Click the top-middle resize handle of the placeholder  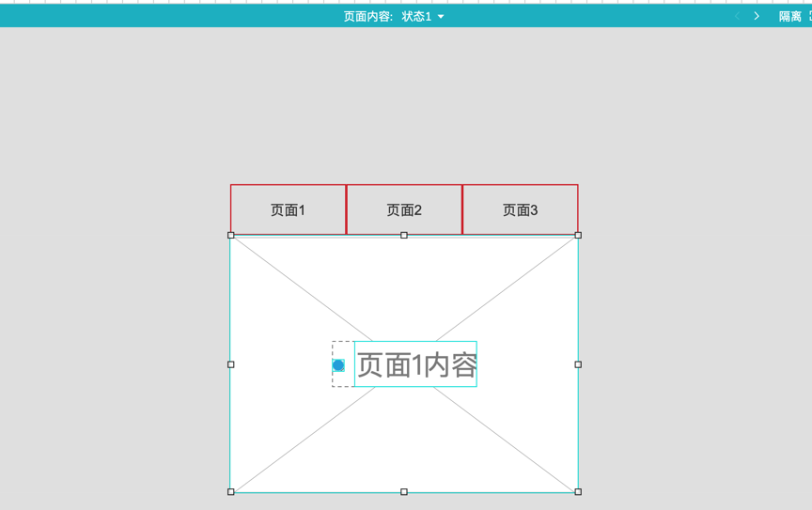click(x=404, y=235)
